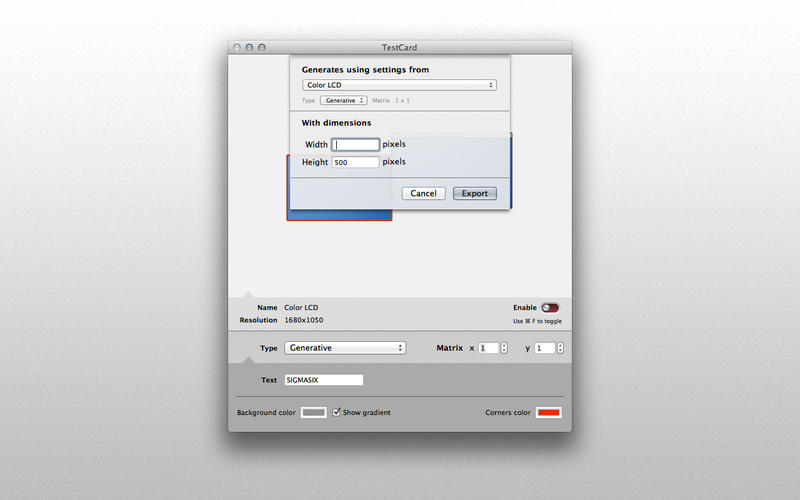Viewport: 800px width, 500px height.
Task: Minimize the TestCard window
Action: 250,47
